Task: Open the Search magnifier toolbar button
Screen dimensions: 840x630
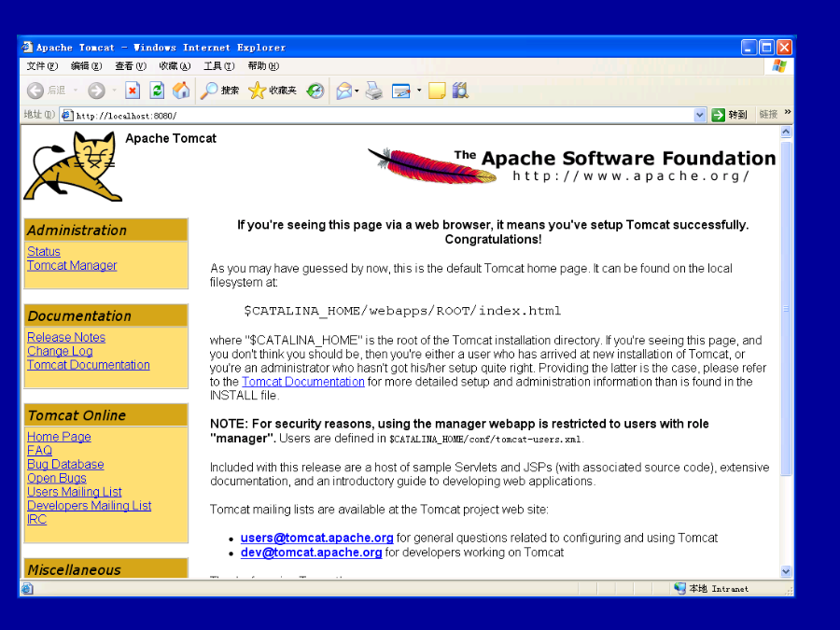Action: (219, 91)
